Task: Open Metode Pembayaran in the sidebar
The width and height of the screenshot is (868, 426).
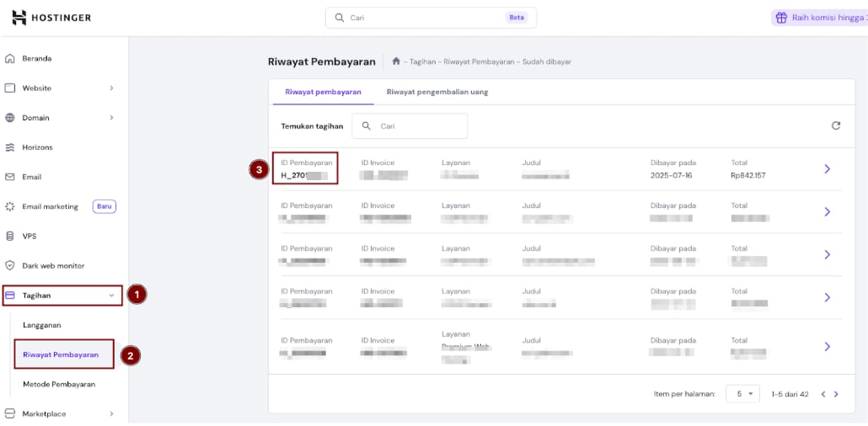Action: click(x=58, y=384)
